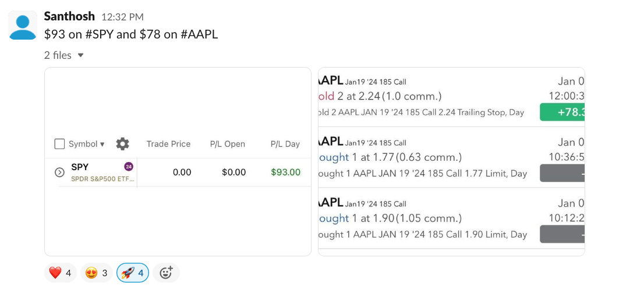Toggle the heart-eyes emoji reaction
Screen dimensions: 644x289
click(96, 273)
